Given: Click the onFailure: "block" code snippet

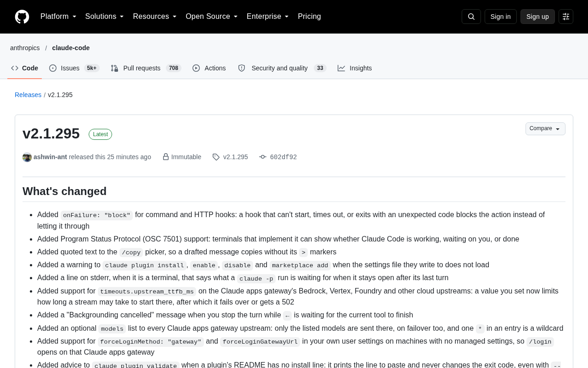Looking at the screenshot, I should point(97,215).
